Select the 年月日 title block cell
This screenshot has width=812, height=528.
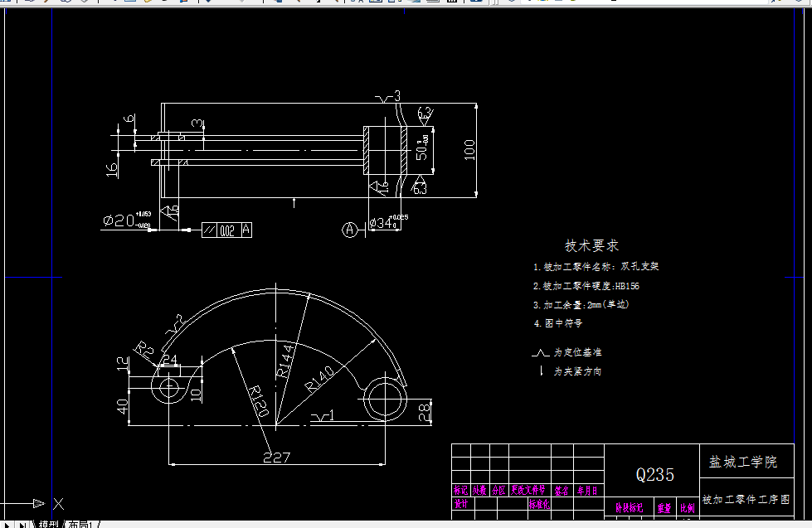(x=588, y=490)
